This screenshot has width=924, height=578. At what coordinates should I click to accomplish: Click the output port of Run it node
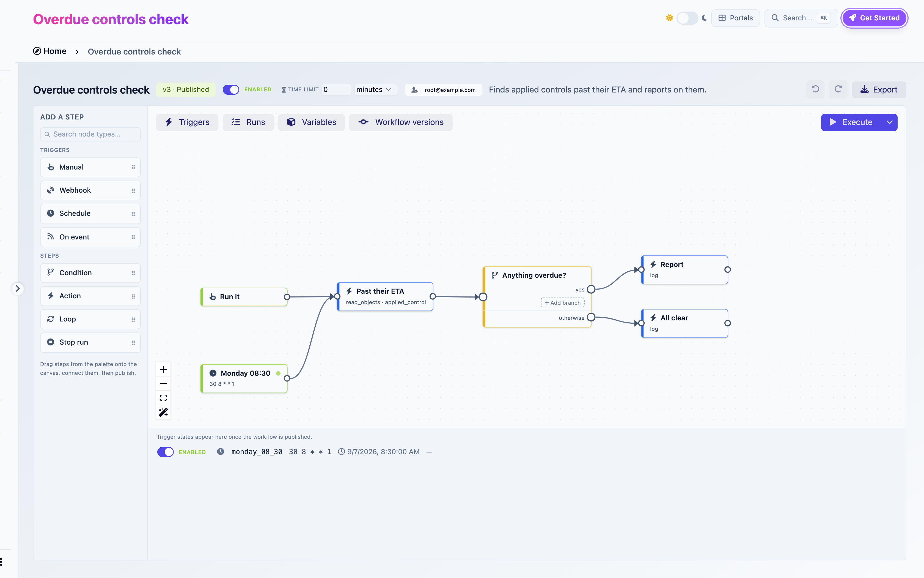point(287,297)
